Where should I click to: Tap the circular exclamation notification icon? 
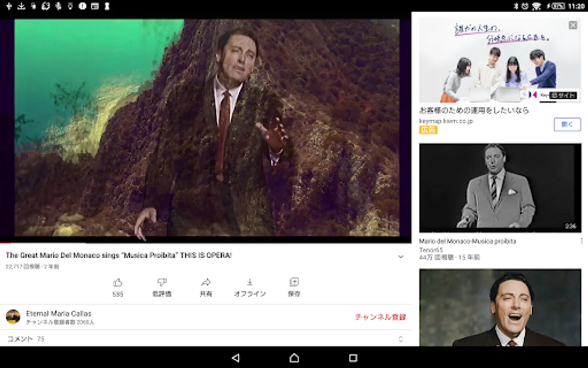point(82,6)
